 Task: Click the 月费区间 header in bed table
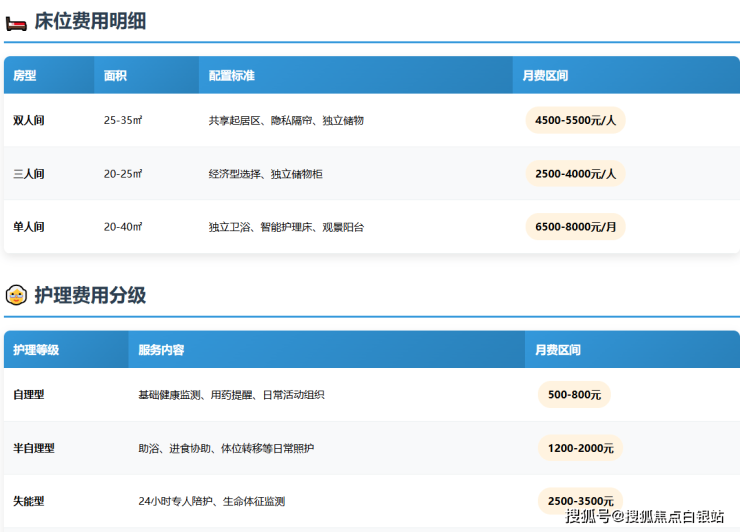[x=546, y=76]
